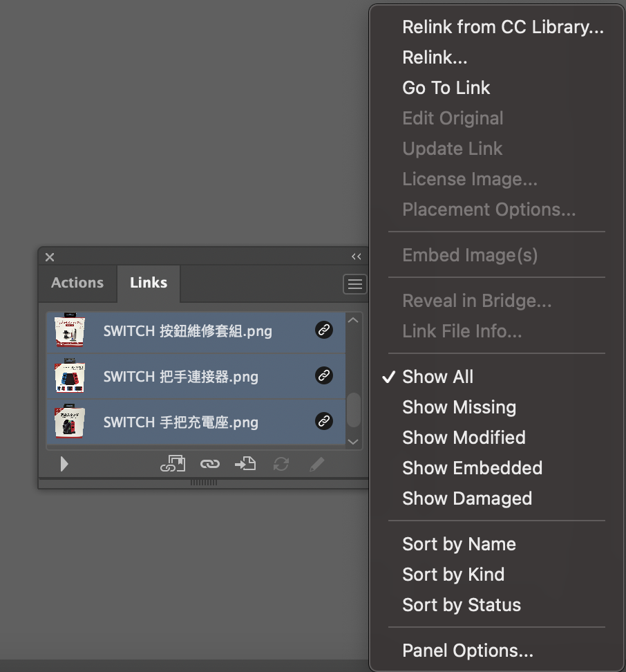
Task: Click the thumbnail of SWITCH 手把充電座.png
Action: 68,421
